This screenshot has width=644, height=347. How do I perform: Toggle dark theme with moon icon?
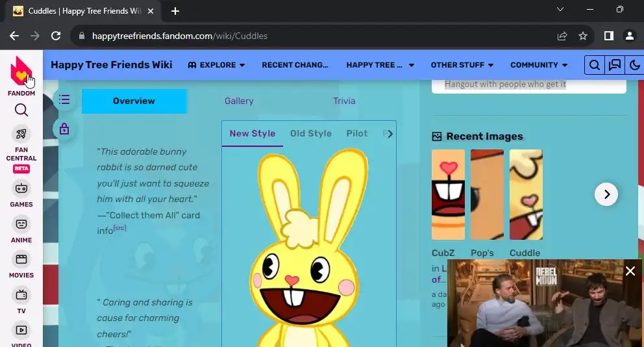point(634,65)
